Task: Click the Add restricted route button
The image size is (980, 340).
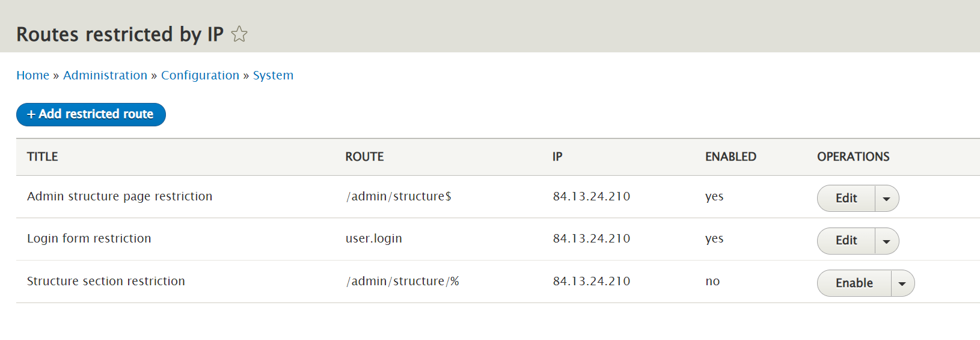Action: pyautogui.click(x=91, y=114)
